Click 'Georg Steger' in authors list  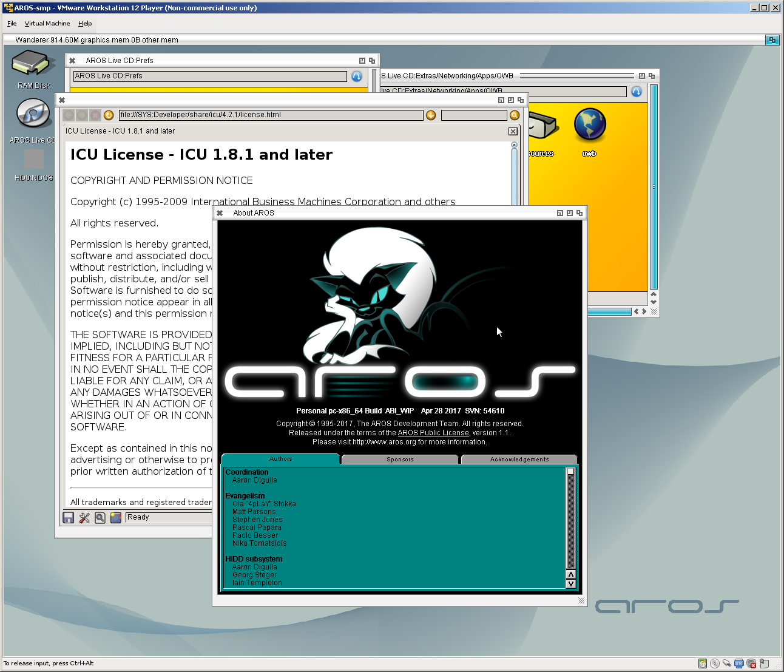tap(254, 575)
